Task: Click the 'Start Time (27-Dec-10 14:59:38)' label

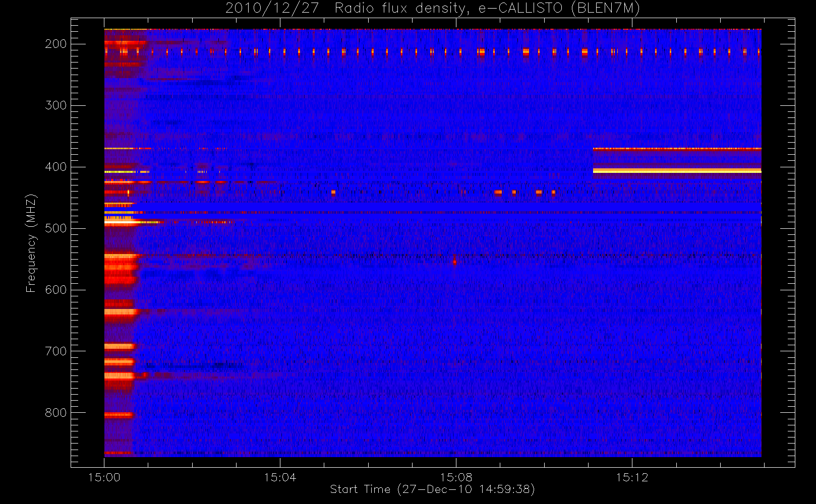Action: [x=432, y=489]
